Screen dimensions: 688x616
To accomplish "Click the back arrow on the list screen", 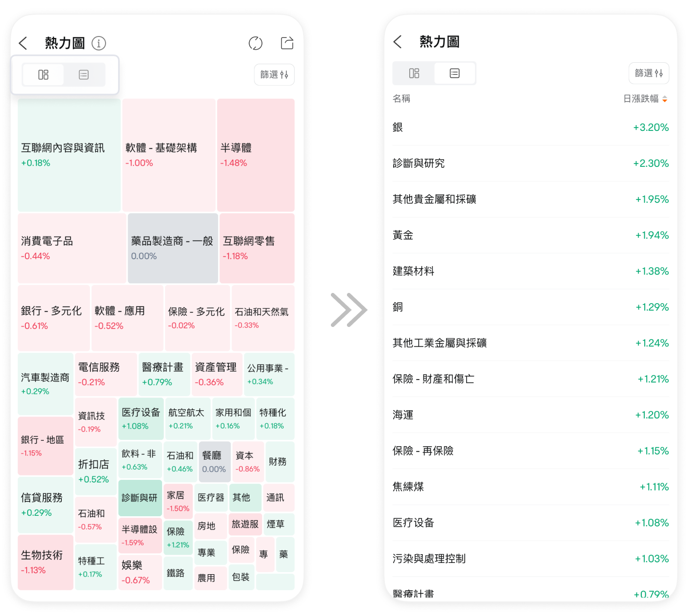I will point(398,42).
